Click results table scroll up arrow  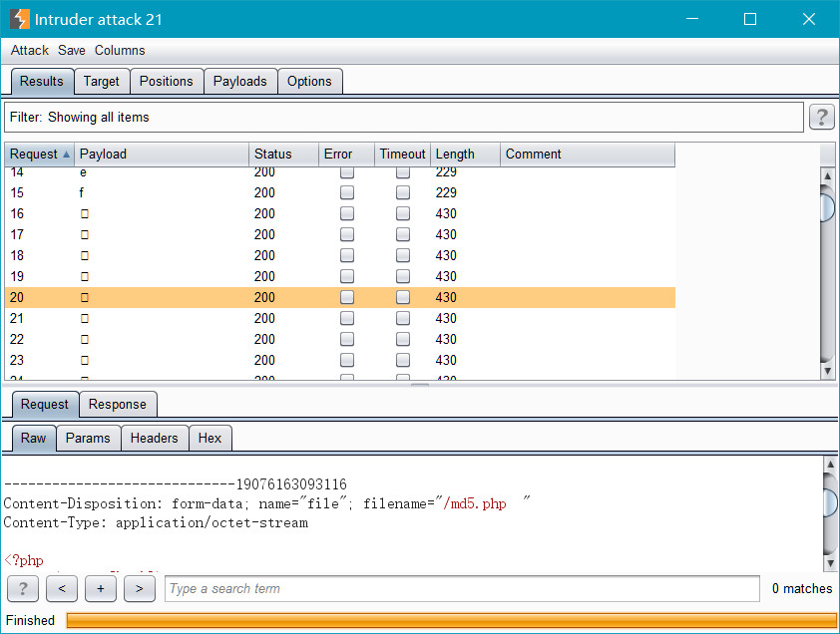click(828, 175)
